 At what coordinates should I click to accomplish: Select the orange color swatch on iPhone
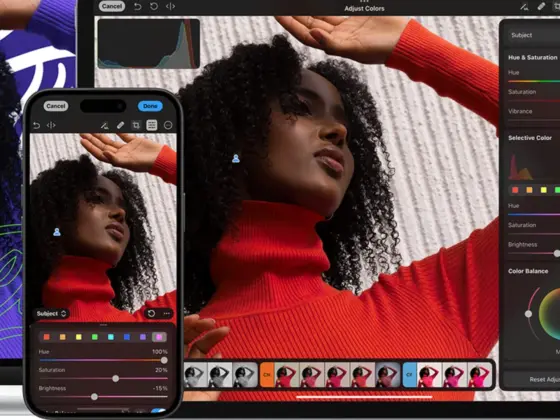[62, 337]
